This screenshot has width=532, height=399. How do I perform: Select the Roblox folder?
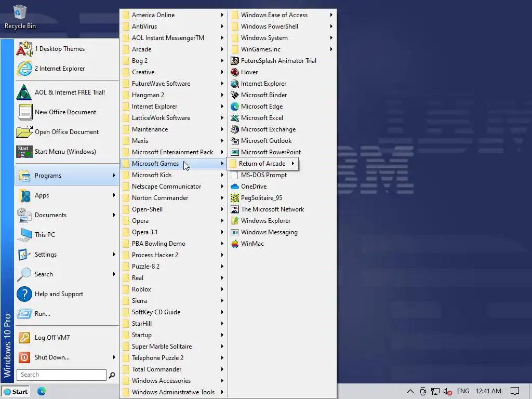[x=174, y=289]
